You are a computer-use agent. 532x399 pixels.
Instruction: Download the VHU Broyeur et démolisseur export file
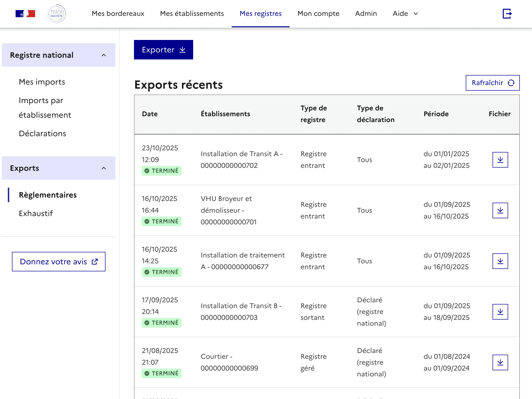[500, 210]
